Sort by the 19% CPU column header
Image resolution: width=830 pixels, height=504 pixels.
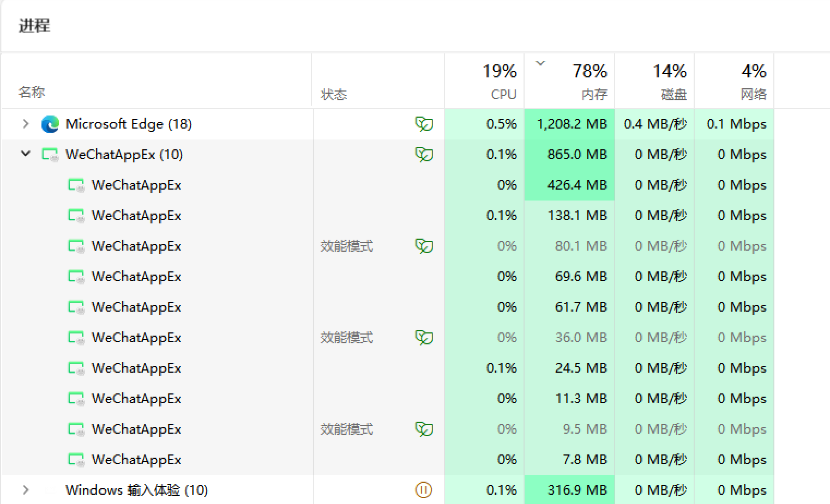(x=484, y=81)
